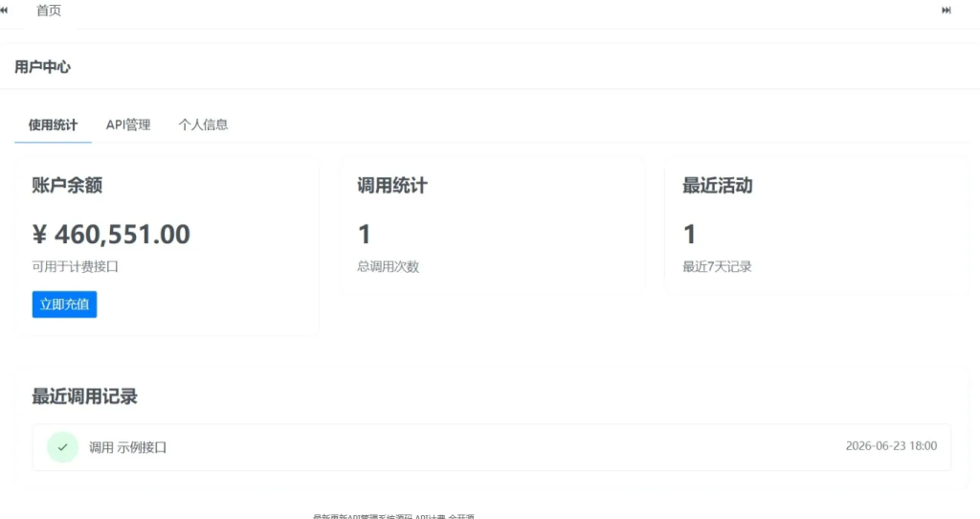Click the number 1 above 最近7天记录
980x519 pixels.
pyautogui.click(x=689, y=235)
